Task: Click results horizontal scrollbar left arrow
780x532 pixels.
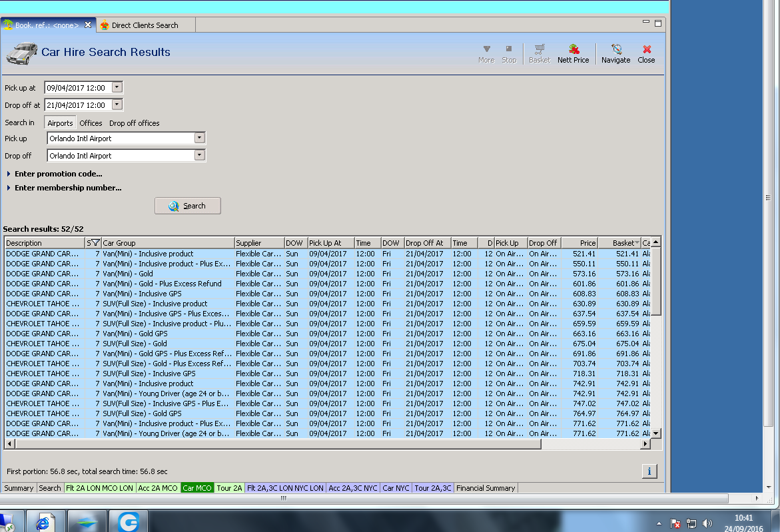Action: tap(9, 444)
